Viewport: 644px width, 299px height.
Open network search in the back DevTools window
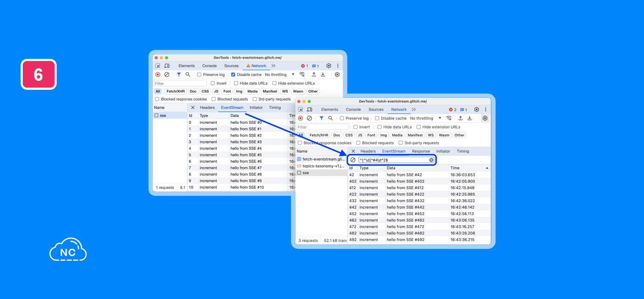click(188, 74)
